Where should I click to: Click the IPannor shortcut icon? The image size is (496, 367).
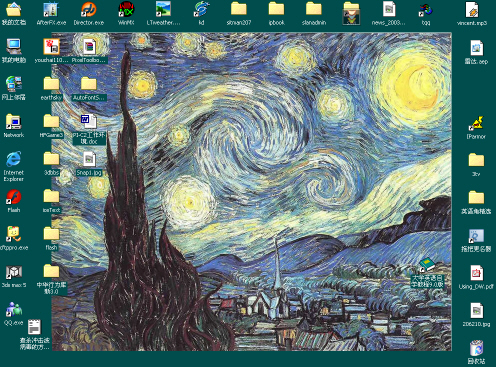coord(476,123)
